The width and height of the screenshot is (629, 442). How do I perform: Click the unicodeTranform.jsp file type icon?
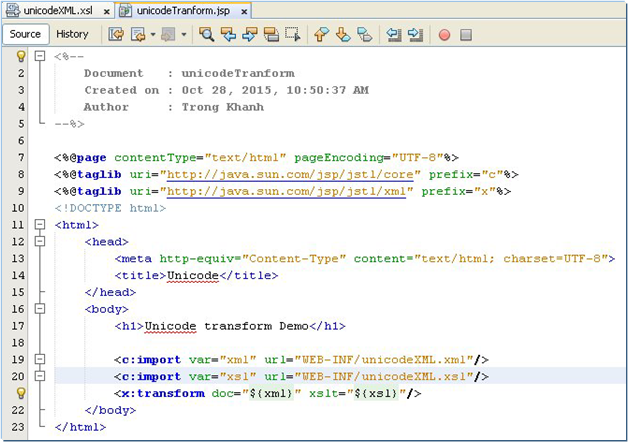(126, 10)
